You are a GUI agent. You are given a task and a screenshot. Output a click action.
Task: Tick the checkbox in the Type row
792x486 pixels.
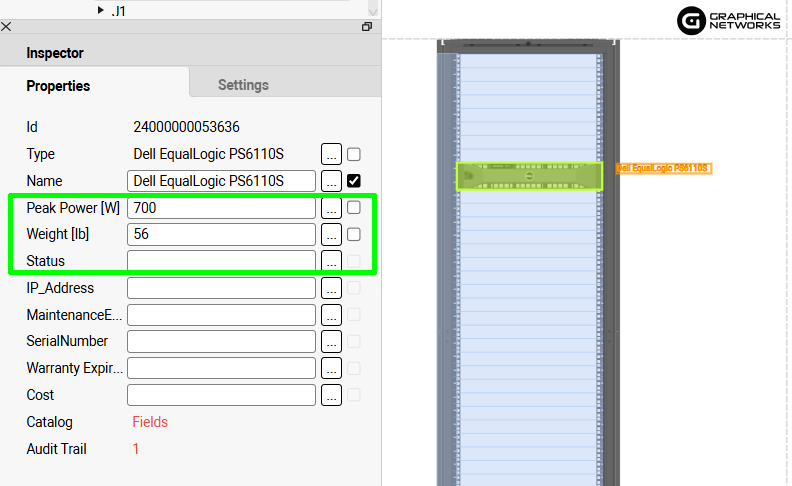tap(353, 154)
